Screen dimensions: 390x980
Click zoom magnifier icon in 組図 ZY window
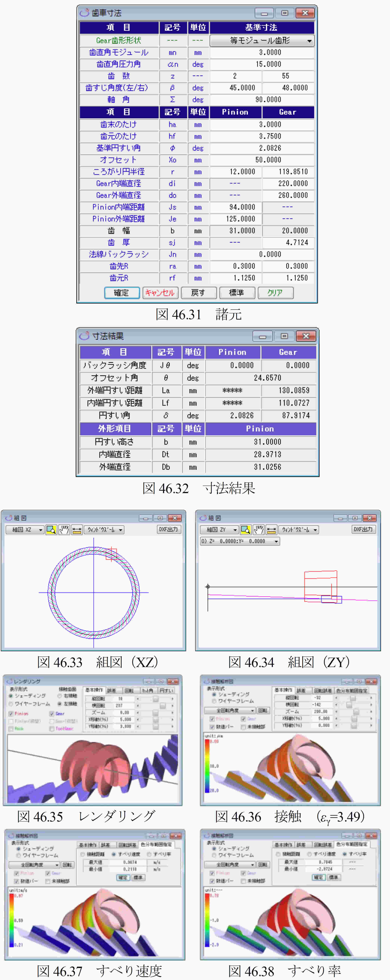tap(246, 529)
